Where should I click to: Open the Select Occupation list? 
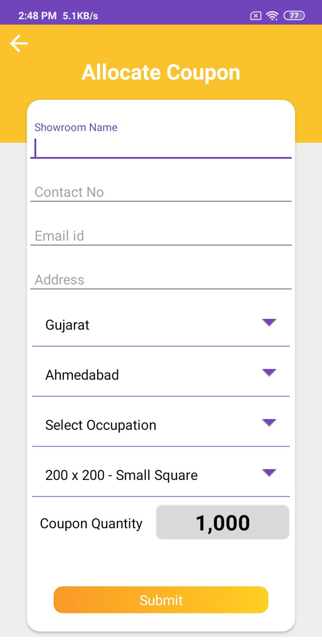click(x=161, y=425)
